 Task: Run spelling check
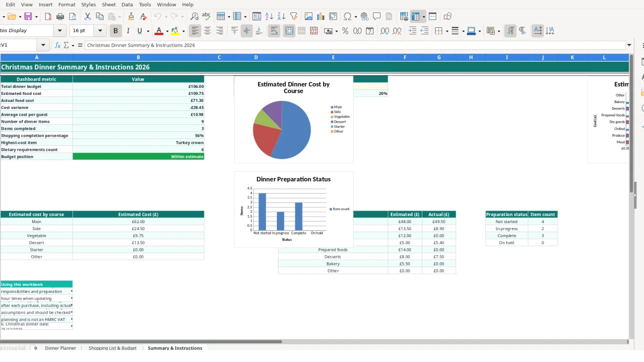coord(206,17)
